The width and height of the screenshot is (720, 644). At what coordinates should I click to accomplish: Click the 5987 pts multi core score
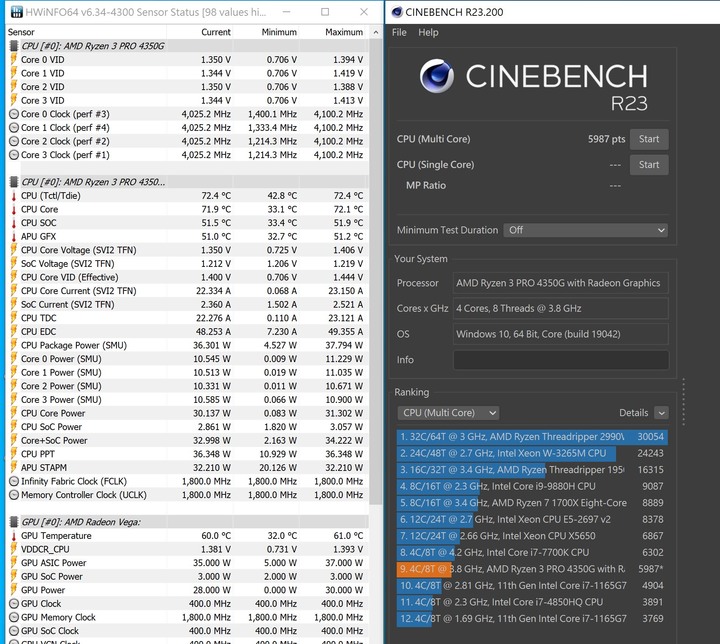607,139
